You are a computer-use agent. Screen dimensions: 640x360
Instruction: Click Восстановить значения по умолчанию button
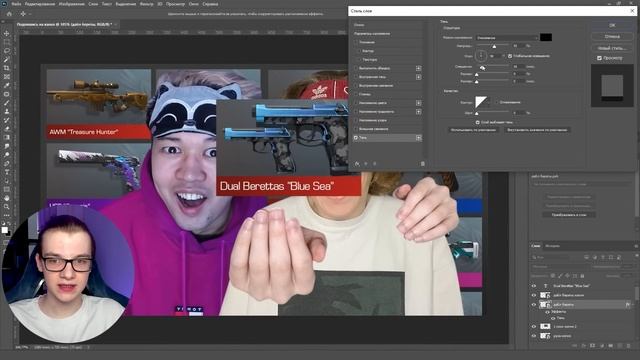point(537,130)
